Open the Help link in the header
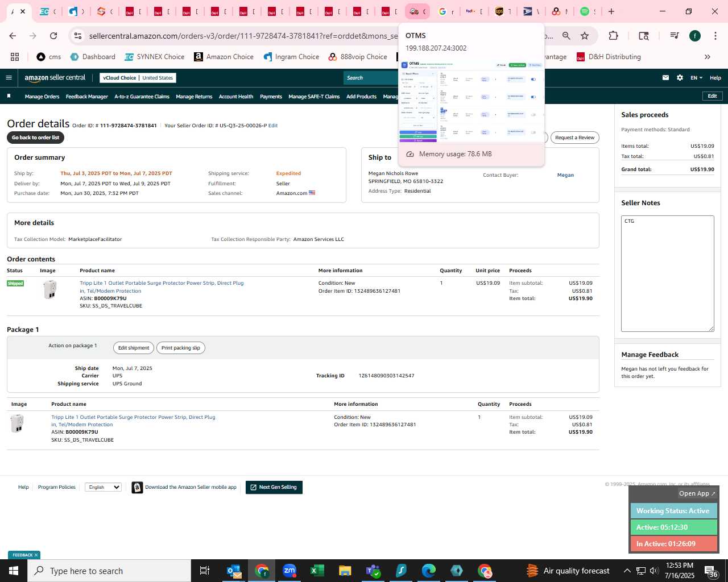 715,78
